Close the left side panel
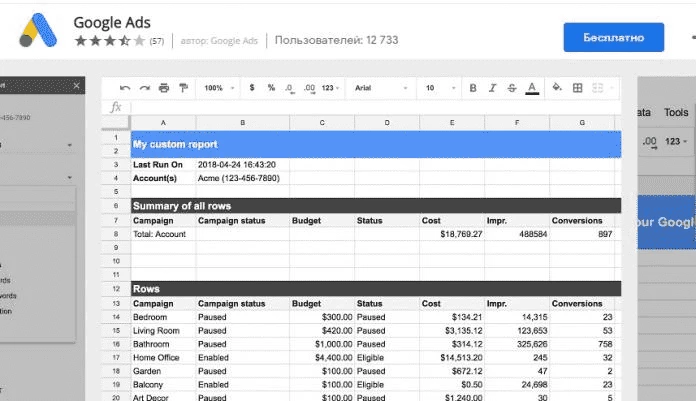 click(76, 85)
